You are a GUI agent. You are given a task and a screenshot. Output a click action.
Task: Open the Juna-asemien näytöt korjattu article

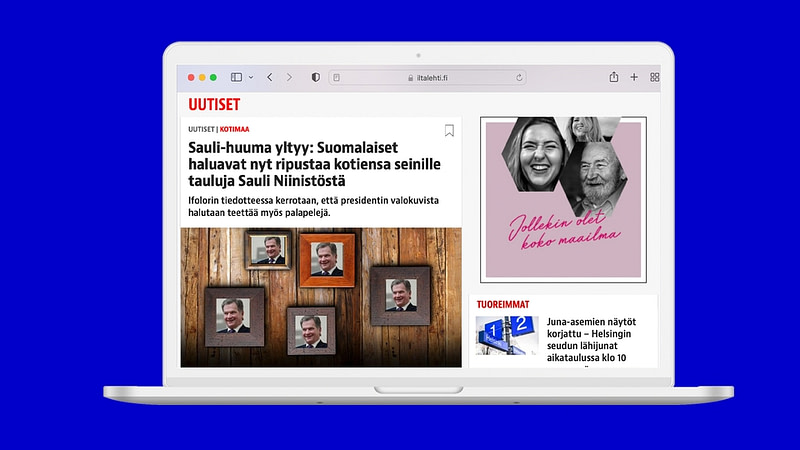coord(591,340)
